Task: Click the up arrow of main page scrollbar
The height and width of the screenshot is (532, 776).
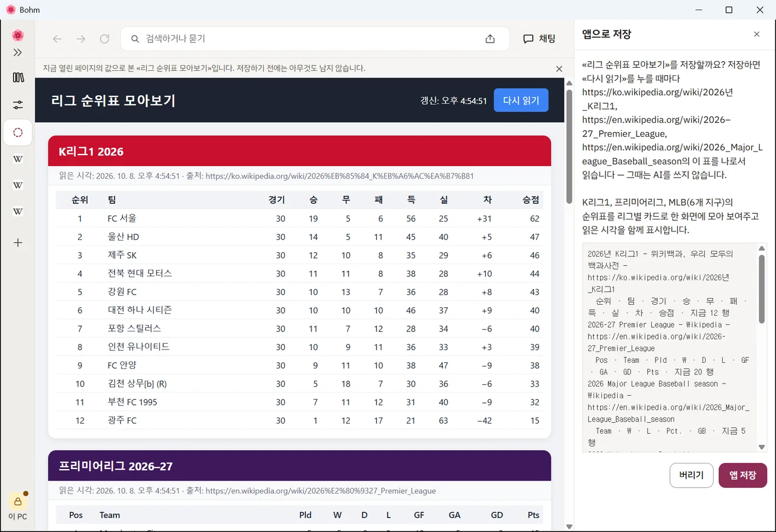Action: 569,83
